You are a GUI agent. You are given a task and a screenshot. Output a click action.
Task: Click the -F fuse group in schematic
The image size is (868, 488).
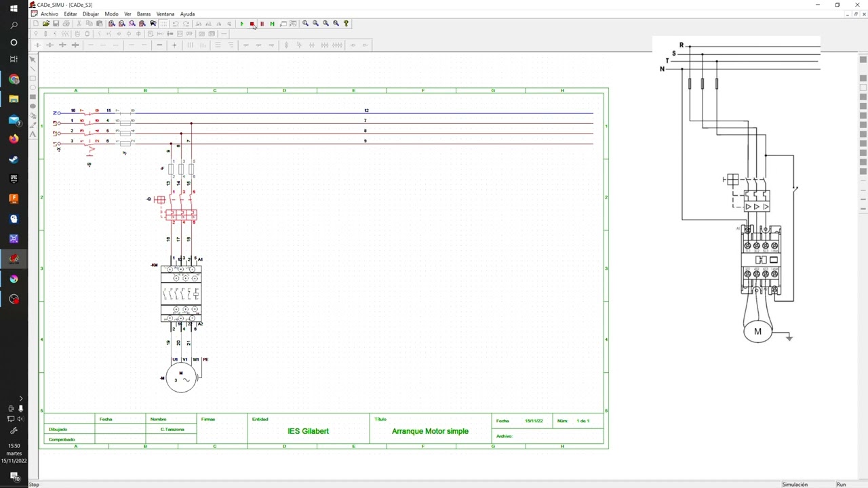tap(181, 169)
